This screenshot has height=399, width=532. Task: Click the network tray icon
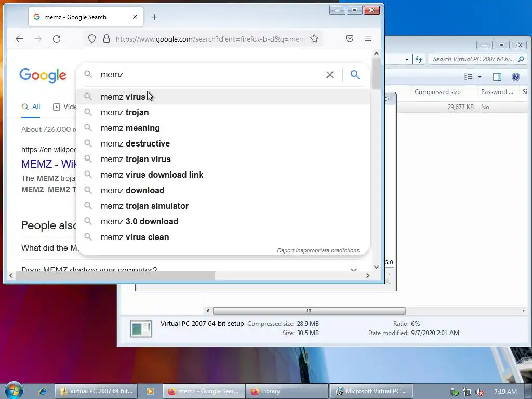(467, 392)
